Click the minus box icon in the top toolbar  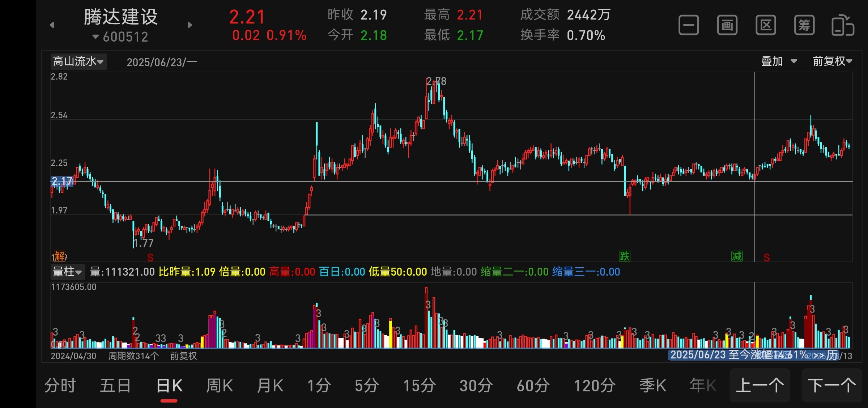[x=689, y=25]
